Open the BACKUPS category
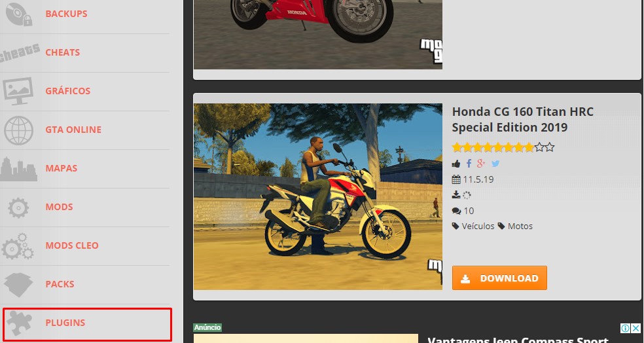Image resolution: width=644 pixels, height=343 pixels. [x=66, y=14]
